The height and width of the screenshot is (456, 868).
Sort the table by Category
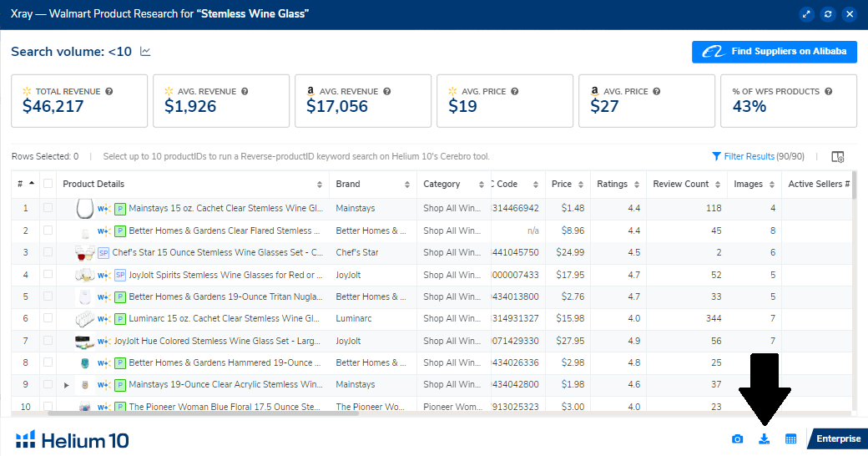[481, 185]
